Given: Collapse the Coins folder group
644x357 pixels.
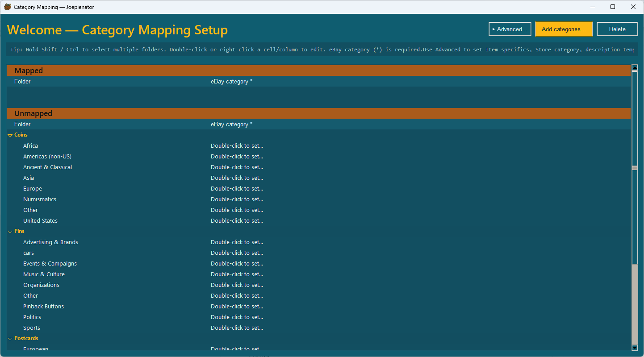Looking at the screenshot, I should [x=10, y=135].
